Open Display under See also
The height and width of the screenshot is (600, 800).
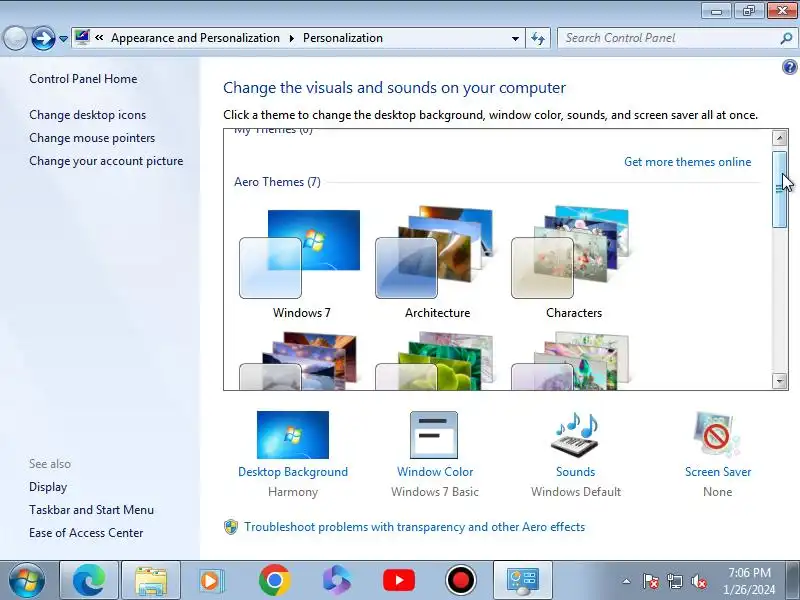(48, 487)
